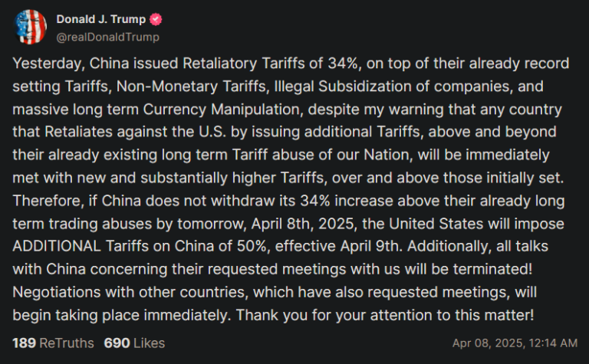Click the @realDonaldTrump handle

(x=108, y=37)
